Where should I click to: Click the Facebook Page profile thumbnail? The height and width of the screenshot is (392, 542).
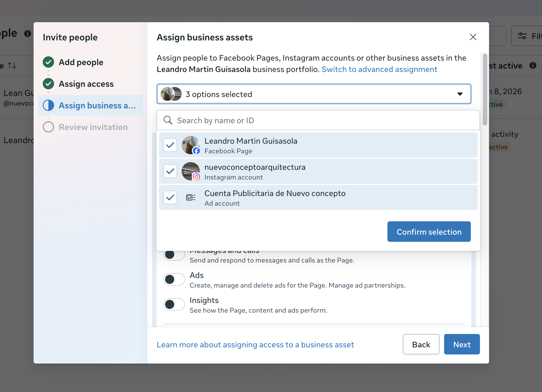191,145
